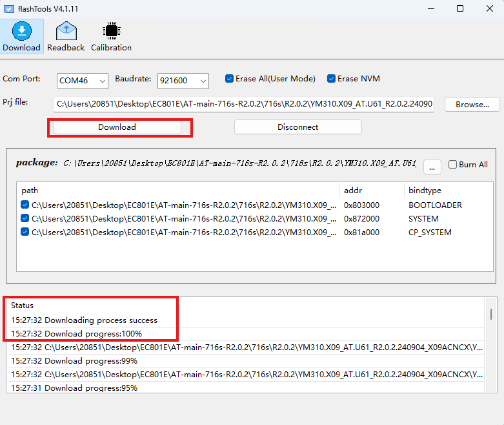Click the Disconnect button

pyautogui.click(x=297, y=127)
